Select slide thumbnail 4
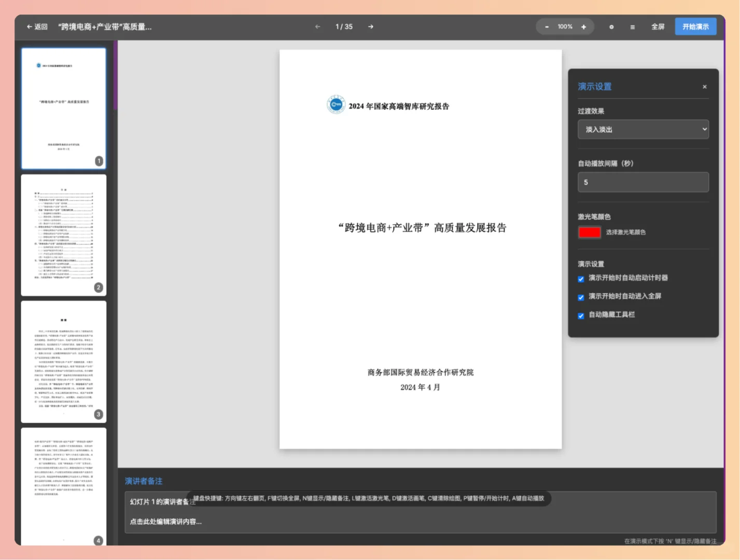The image size is (740, 560). click(x=64, y=487)
